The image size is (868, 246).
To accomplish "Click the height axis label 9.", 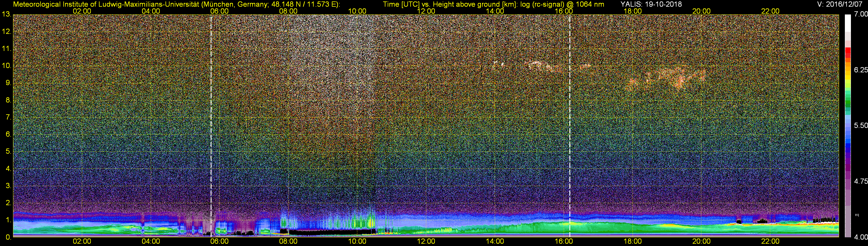I will [8, 83].
